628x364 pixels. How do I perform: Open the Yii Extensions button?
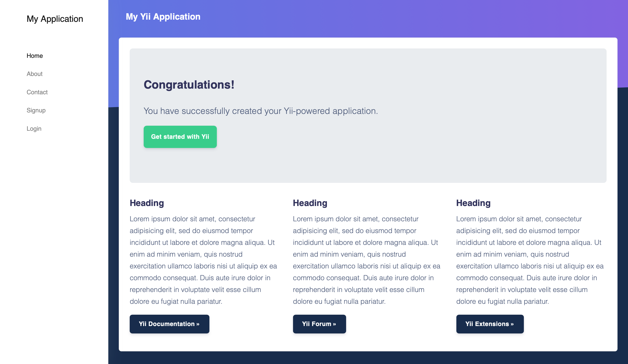click(x=490, y=324)
